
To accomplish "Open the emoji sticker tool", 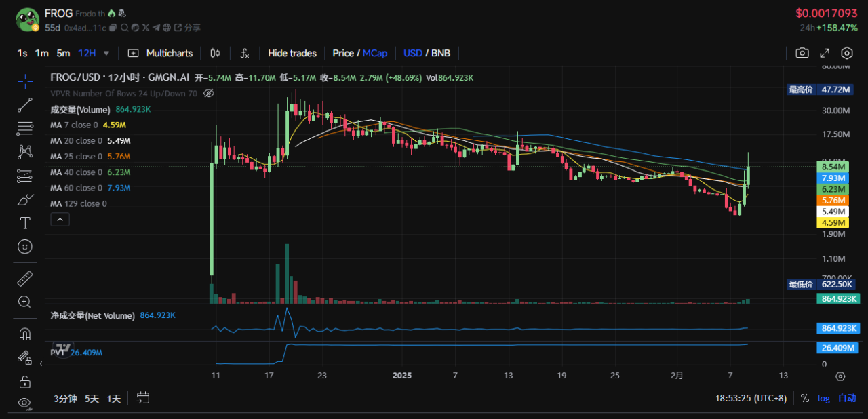I will pos(25,247).
